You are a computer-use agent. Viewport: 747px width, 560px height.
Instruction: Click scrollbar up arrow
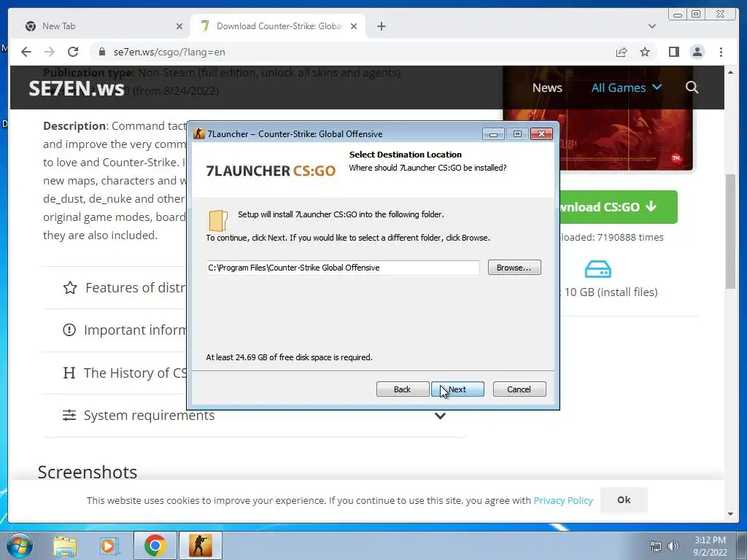(731, 72)
